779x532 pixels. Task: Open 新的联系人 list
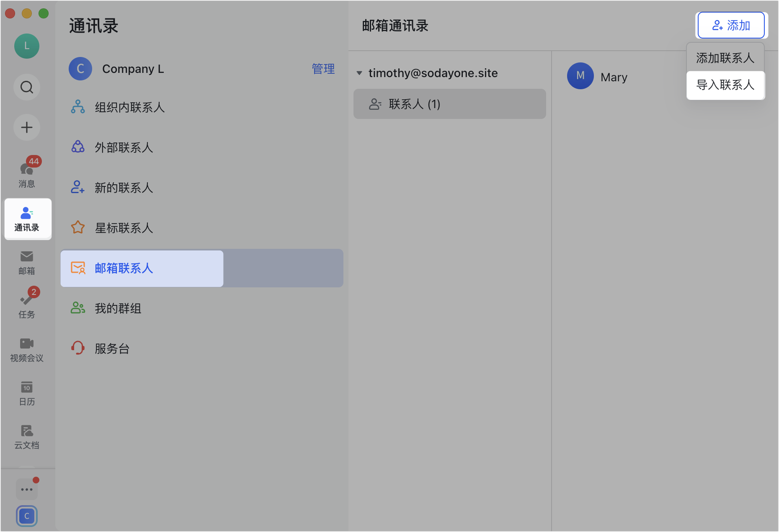[202, 187]
